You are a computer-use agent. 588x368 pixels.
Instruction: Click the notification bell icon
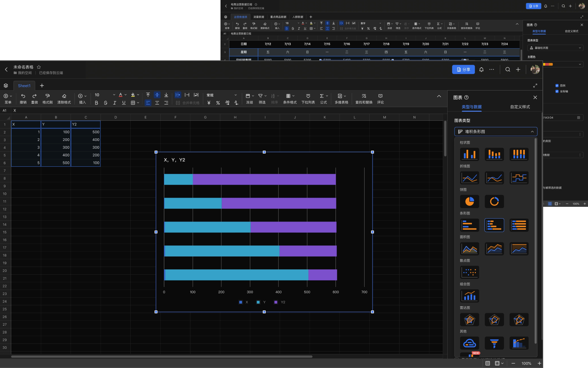click(x=481, y=70)
